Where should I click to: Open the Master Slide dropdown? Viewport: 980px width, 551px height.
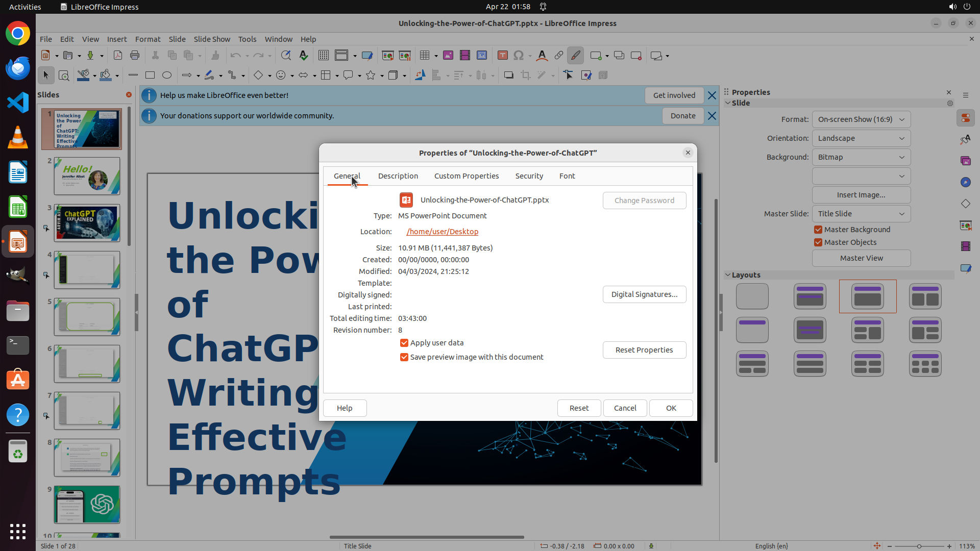(x=861, y=214)
